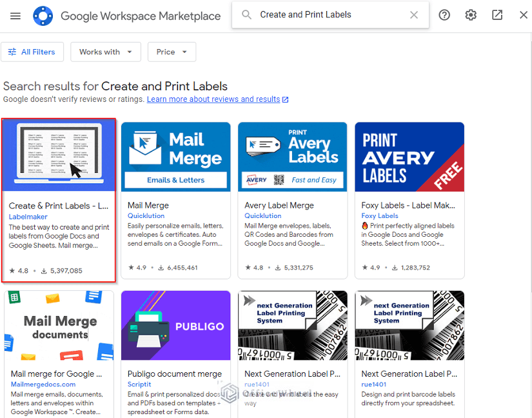Open the Foxy Labels developer link
The height and width of the screenshot is (418, 532).
point(380,216)
